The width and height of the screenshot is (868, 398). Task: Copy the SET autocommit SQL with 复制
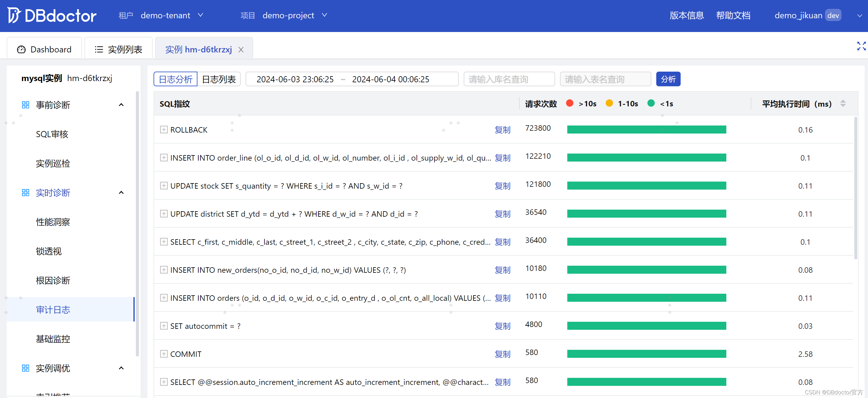point(502,326)
